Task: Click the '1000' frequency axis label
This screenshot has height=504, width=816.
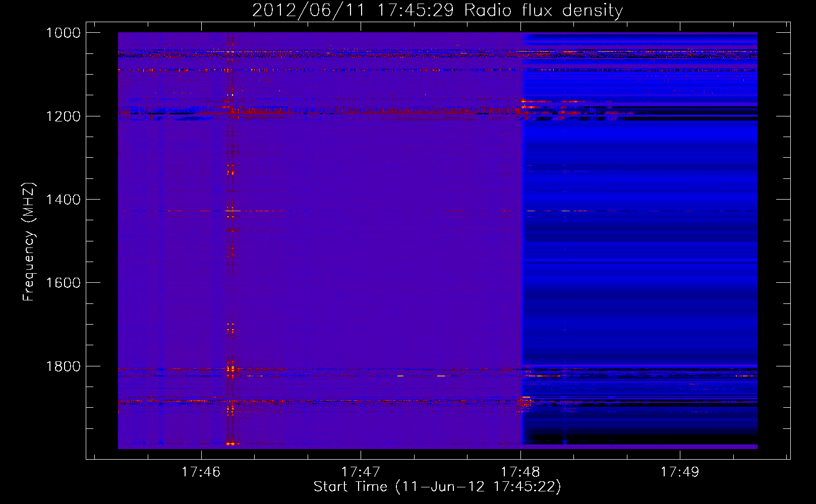Action: [x=63, y=33]
